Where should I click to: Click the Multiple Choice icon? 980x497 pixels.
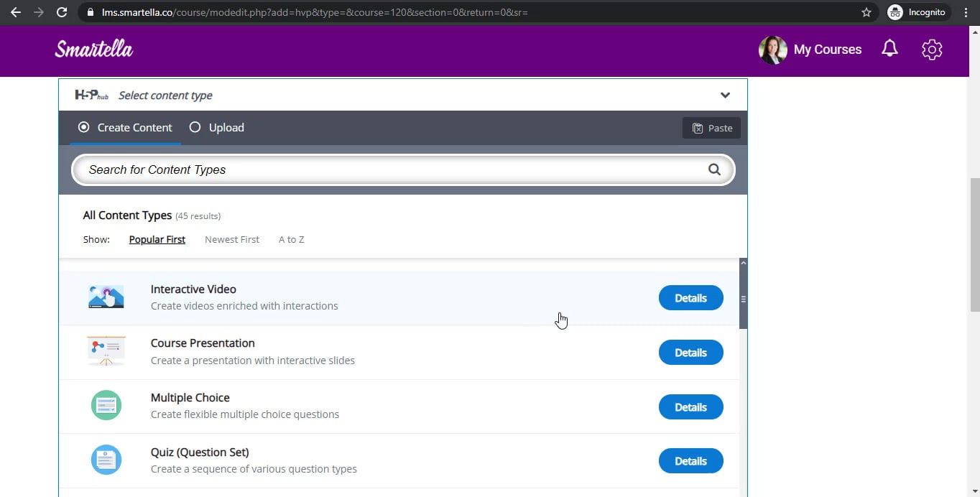106,406
